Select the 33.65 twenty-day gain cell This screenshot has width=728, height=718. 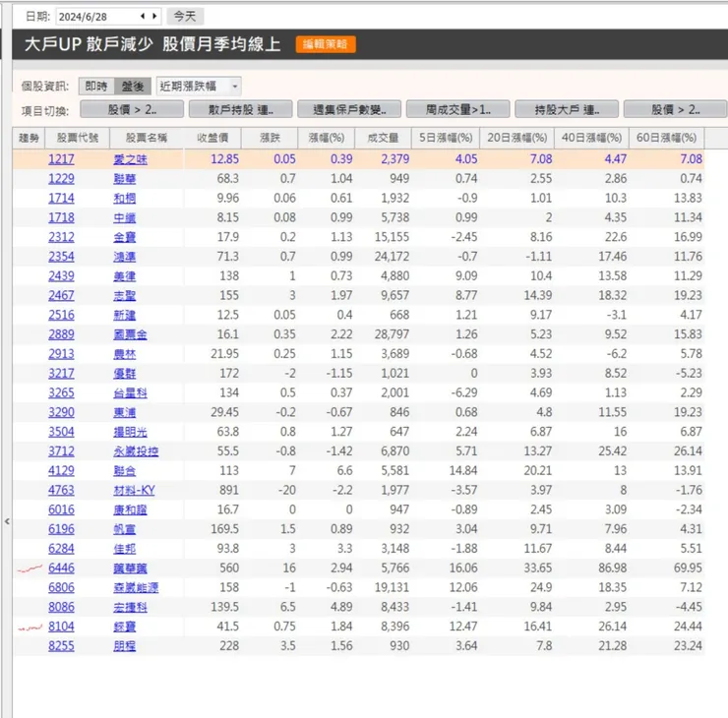tap(538, 568)
